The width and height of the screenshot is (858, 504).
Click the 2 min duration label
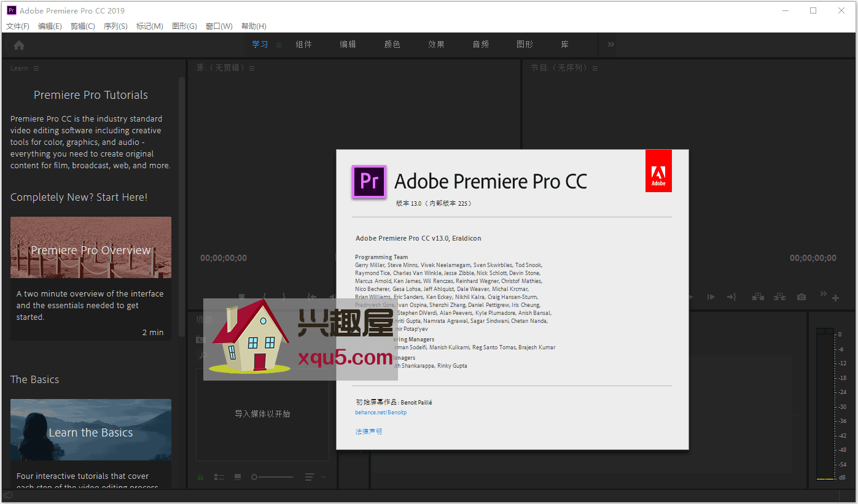click(x=153, y=332)
